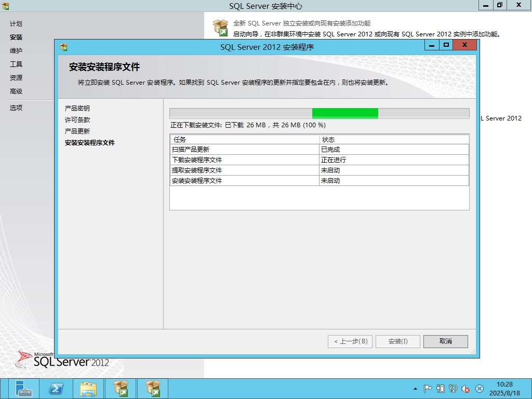
Task: Click the SQL Server setup window title icon
Action: [x=64, y=47]
